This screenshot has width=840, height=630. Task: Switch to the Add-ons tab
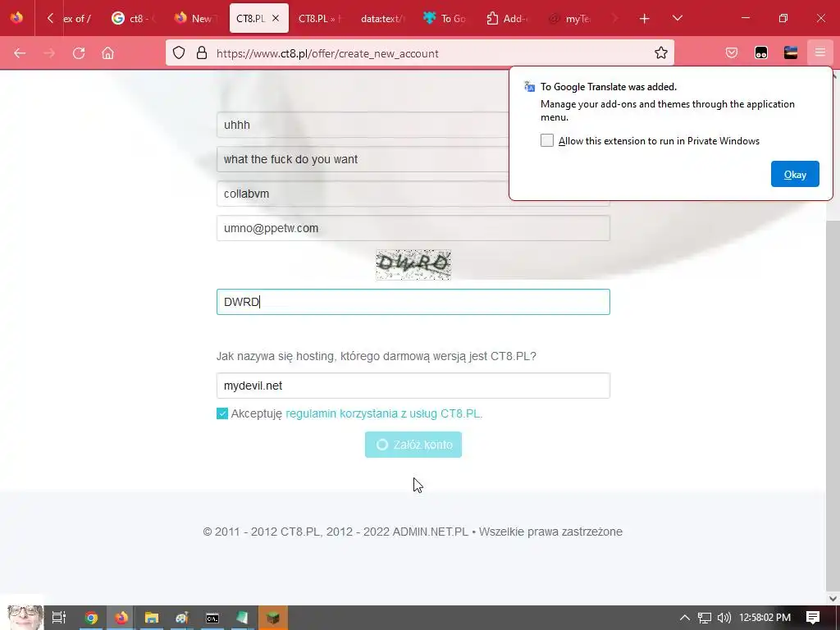click(x=507, y=18)
